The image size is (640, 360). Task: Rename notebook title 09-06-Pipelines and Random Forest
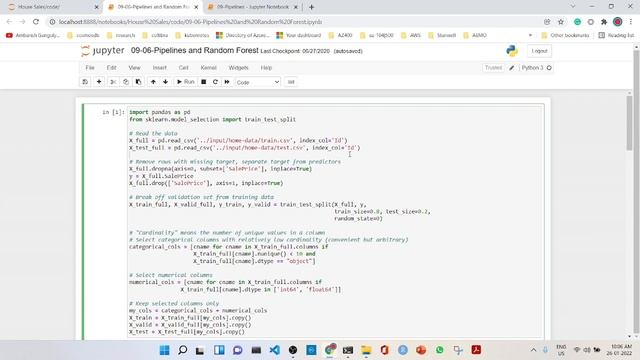[x=195, y=50]
